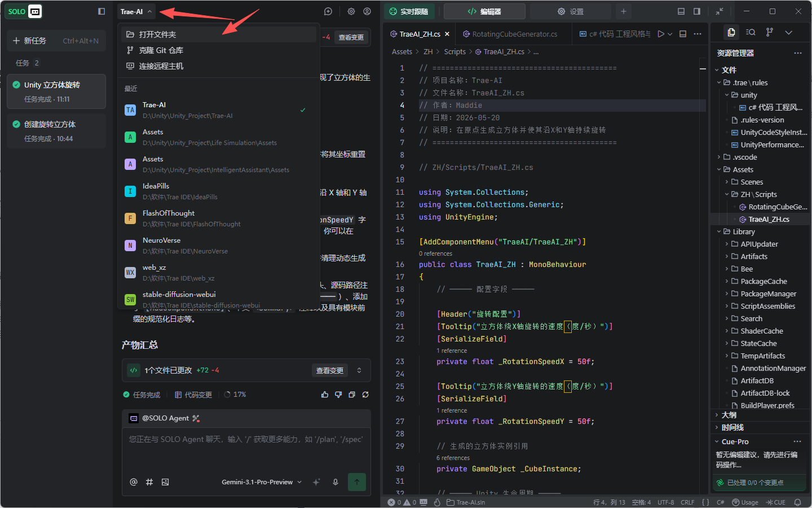Viewport: 812px width, 508px height.
Task: Switch to the 编辑器 tab
Action: [484, 11]
